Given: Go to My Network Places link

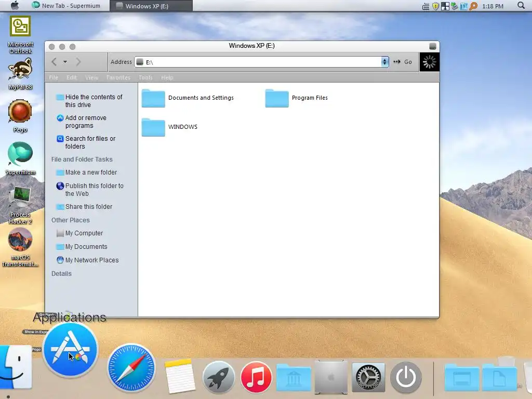Looking at the screenshot, I should [87, 260].
